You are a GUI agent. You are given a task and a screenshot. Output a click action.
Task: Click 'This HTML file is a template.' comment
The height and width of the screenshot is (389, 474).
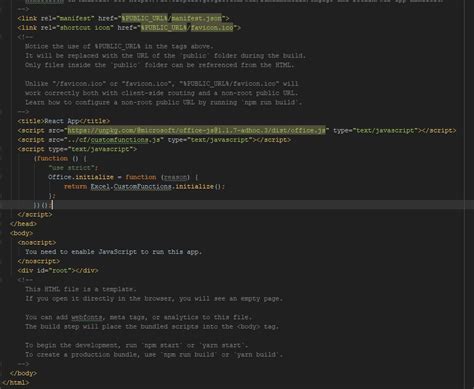(x=81, y=289)
